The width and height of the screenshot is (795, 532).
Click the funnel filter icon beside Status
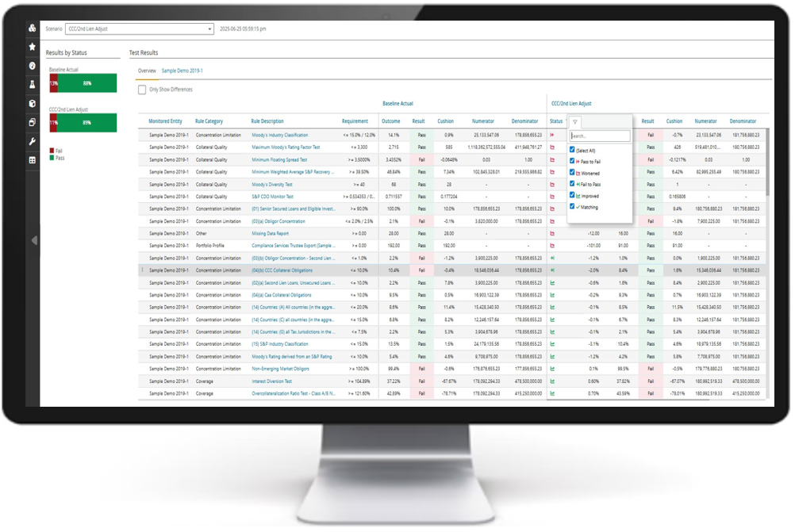tap(575, 122)
